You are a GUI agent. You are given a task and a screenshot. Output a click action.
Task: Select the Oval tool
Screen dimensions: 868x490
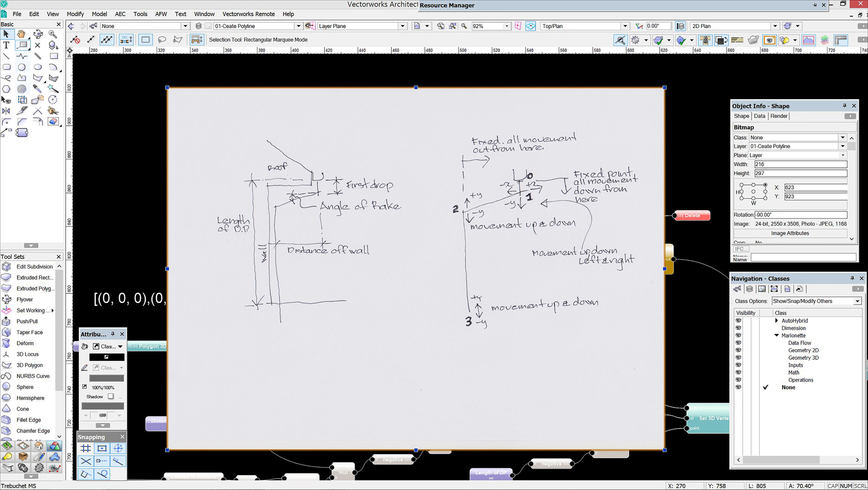38,67
